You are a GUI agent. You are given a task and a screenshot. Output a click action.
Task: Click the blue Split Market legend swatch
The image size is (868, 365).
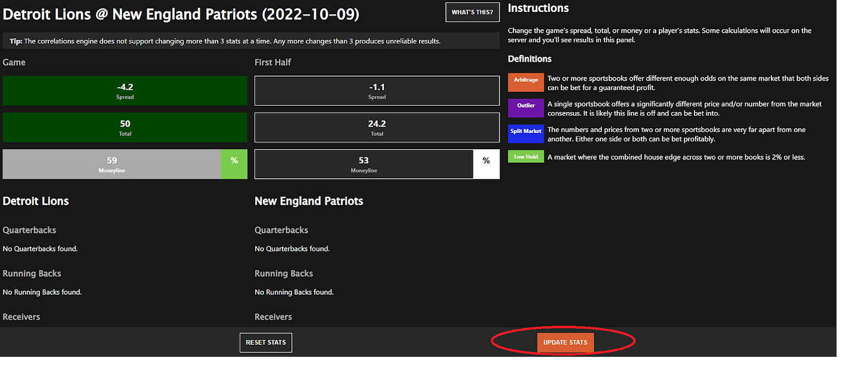[526, 134]
